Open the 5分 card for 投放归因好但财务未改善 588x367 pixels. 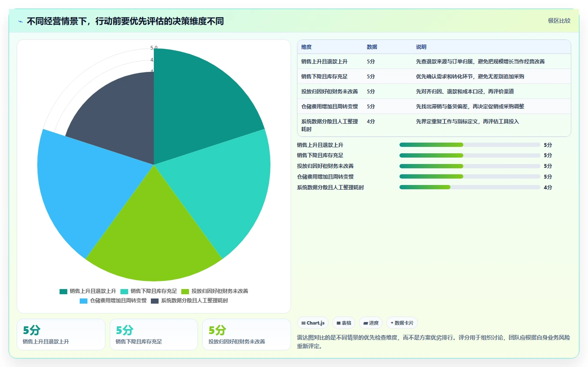246,334
